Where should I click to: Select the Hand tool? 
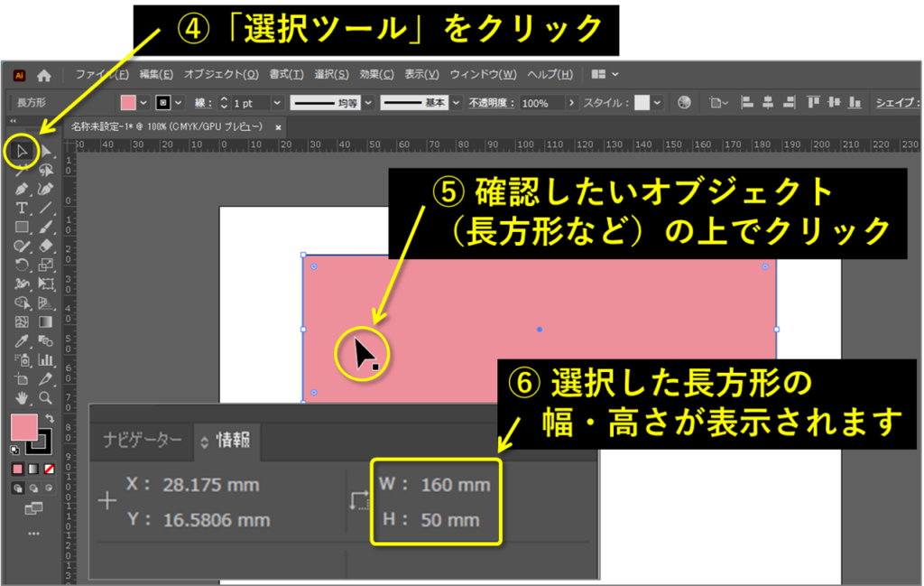pyautogui.click(x=22, y=398)
